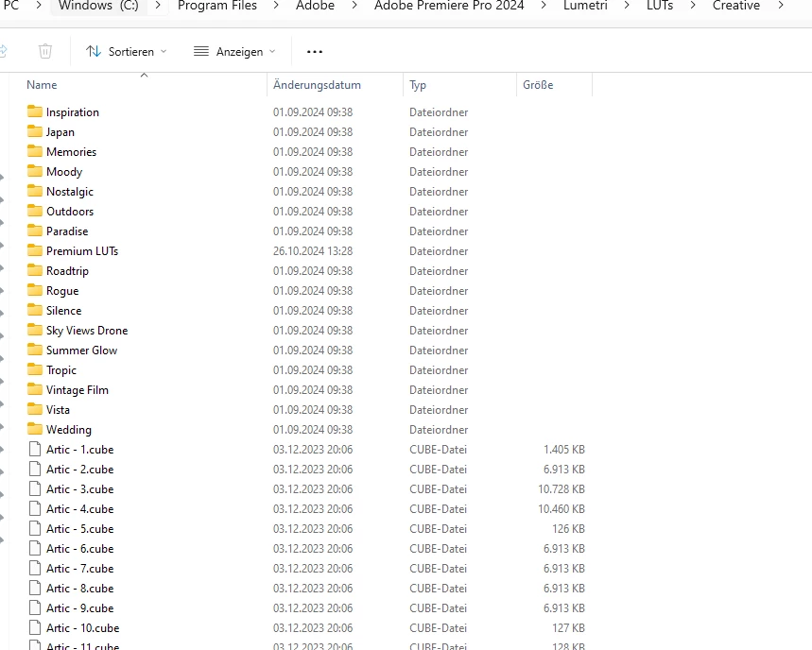Go to Adobe Premiere Pro 2024 breadcrumb
Viewport: 812px width, 650px height.
point(449,6)
